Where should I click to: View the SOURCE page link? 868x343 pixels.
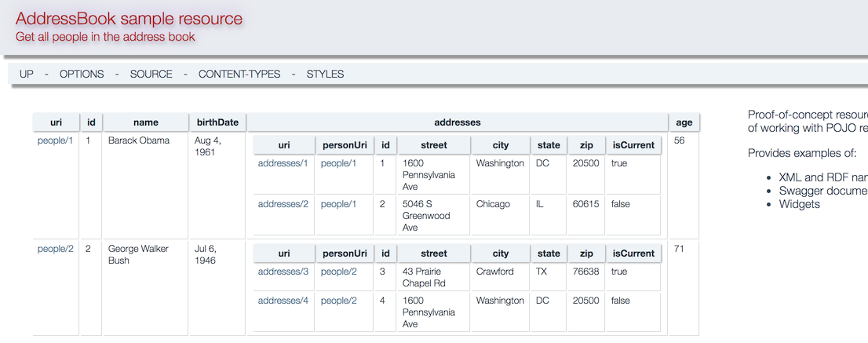pyautogui.click(x=151, y=74)
